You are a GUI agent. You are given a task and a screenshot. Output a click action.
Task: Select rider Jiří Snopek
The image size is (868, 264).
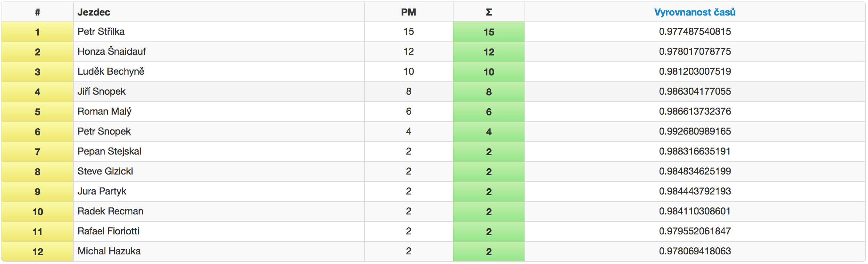click(x=102, y=91)
